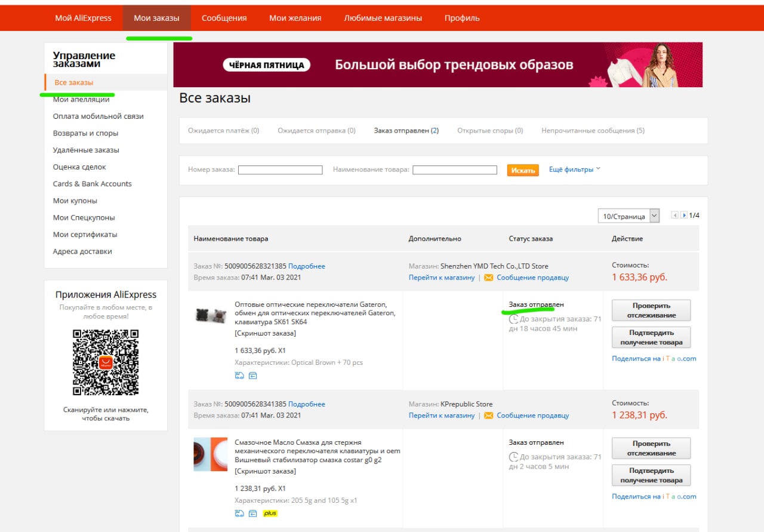Сообщение продавцу link for Shenzhen YMD Tech store
The image size is (764, 532).
tap(533, 278)
